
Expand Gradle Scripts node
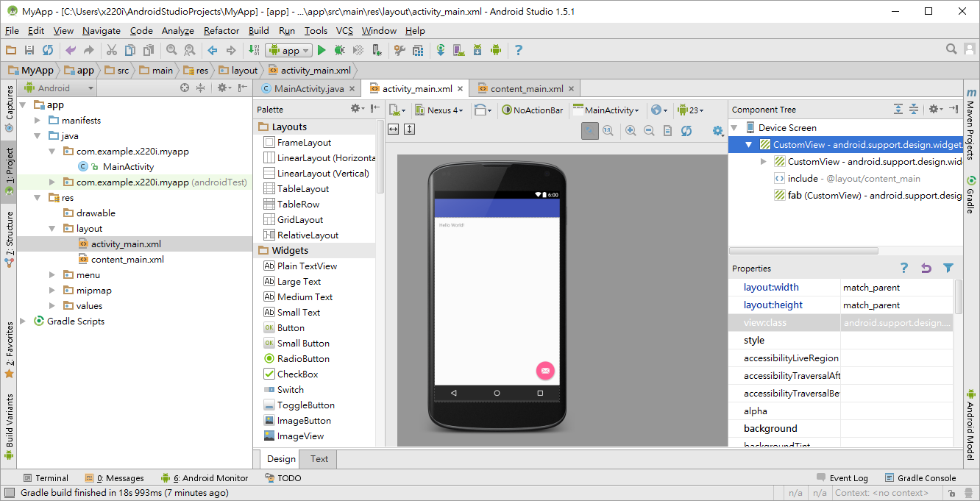[x=23, y=321]
